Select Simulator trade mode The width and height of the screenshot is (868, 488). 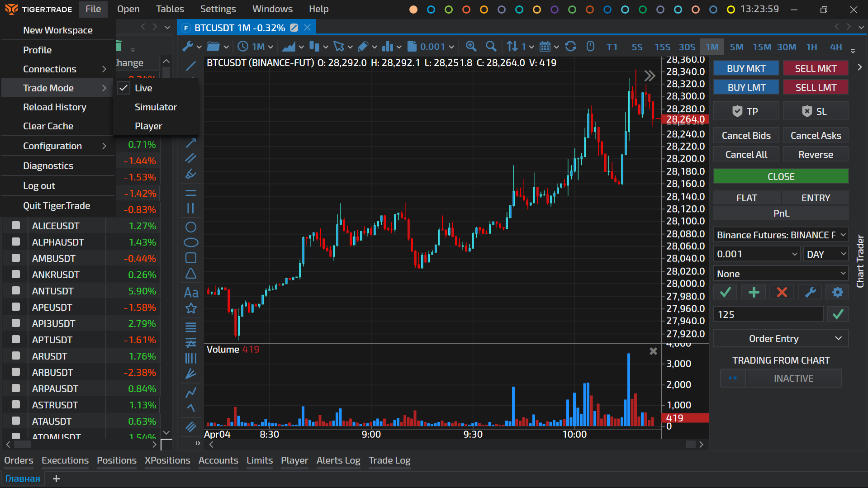(x=156, y=107)
